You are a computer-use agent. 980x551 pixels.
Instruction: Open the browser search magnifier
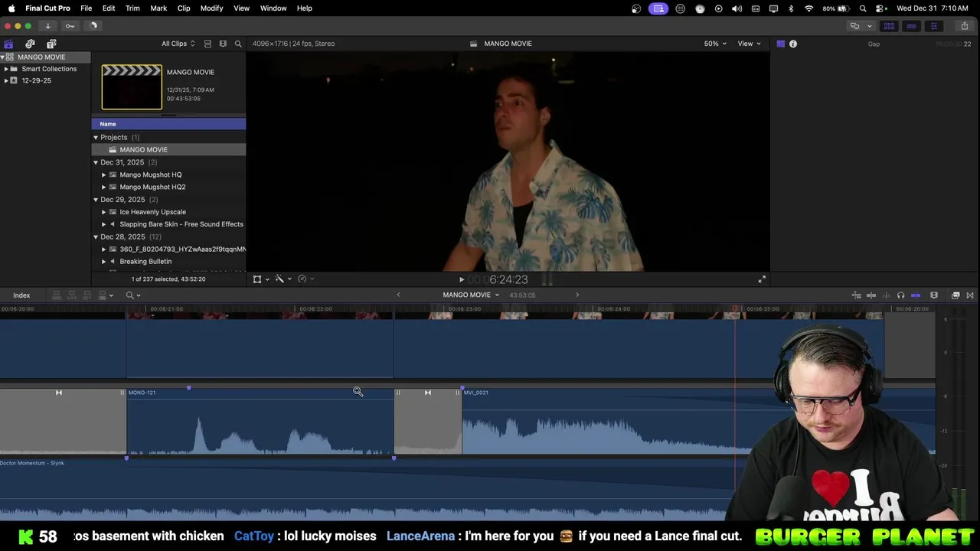click(238, 44)
